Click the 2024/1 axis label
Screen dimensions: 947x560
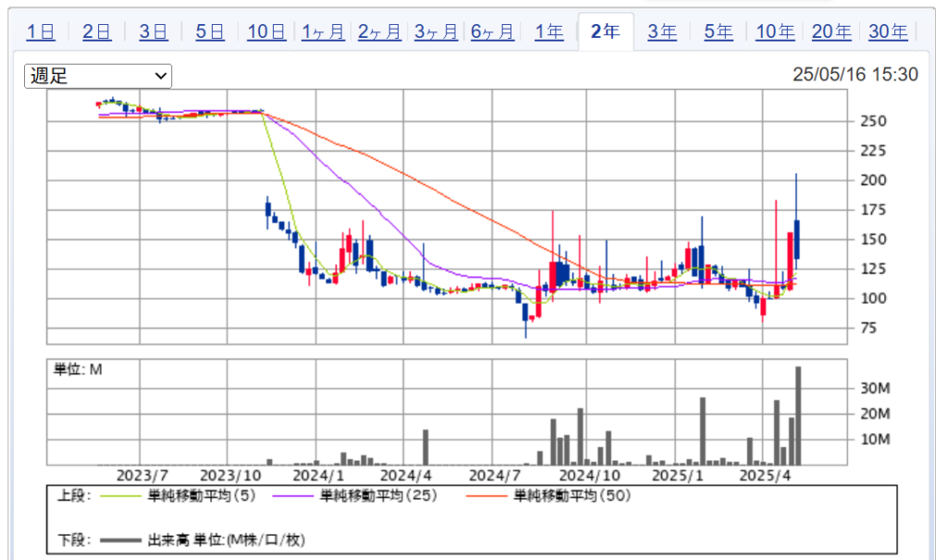click(x=318, y=476)
